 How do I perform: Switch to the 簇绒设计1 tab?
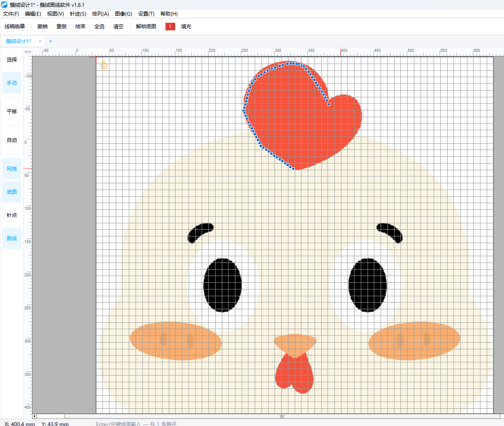19,41
